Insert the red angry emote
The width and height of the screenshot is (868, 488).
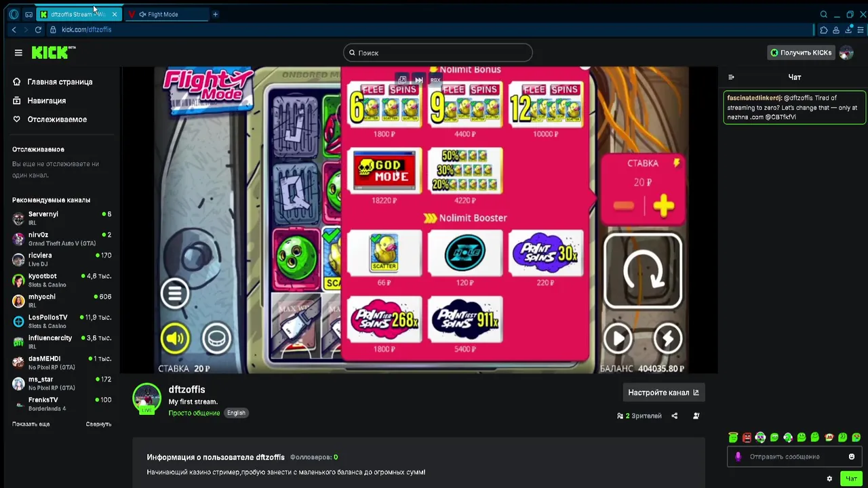pyautogui.click(x=747, y=437)
